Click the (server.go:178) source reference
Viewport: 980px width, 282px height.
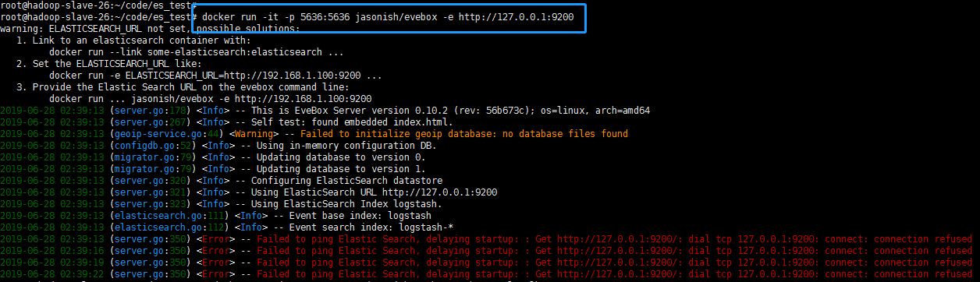click(150, 110)
